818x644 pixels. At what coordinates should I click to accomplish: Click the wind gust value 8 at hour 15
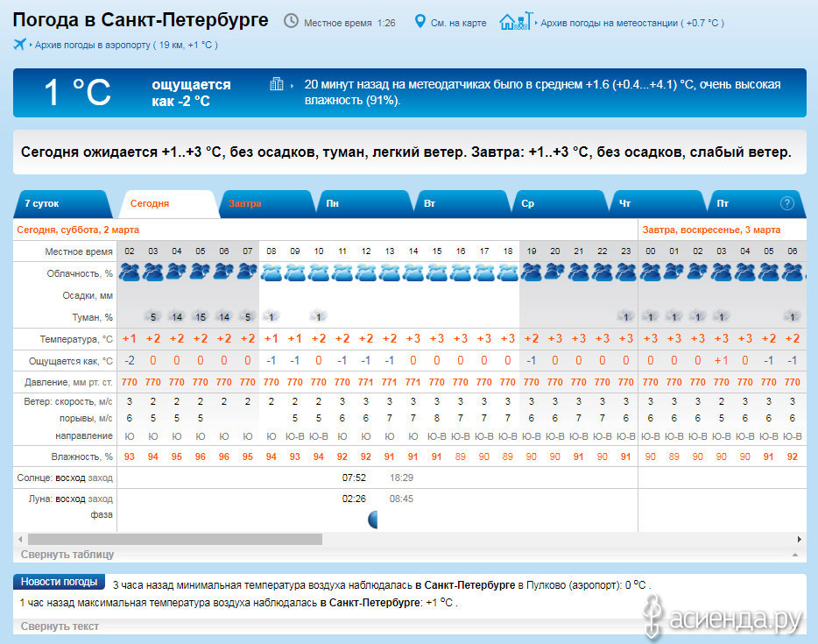point(437,418)
